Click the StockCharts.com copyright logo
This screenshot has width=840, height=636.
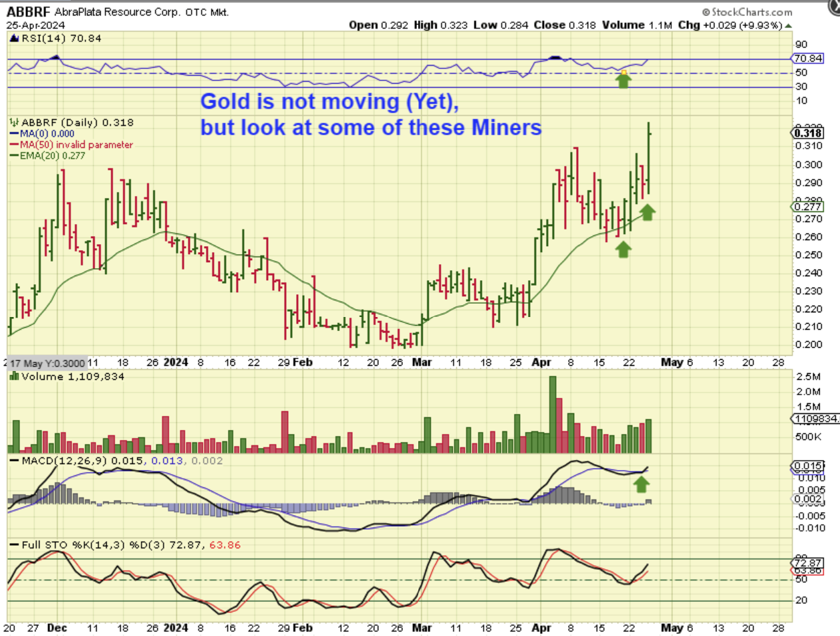(x=746, y=12)
